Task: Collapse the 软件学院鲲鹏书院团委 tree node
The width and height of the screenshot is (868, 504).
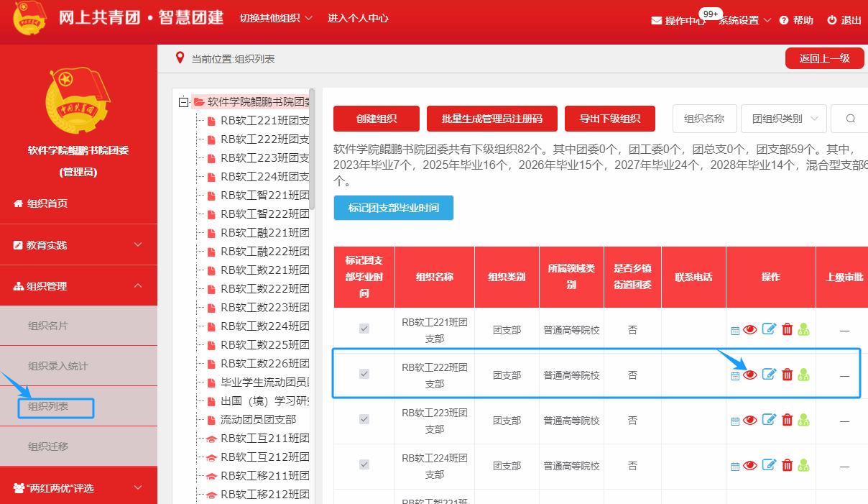Action: pos(184,102)
